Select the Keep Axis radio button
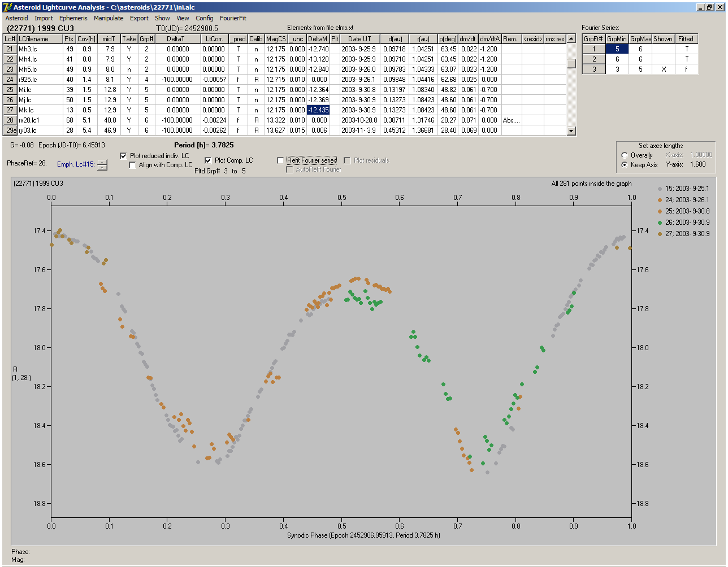Image resolution: width=728 pixels, height=567 pixels. (625, 165)
